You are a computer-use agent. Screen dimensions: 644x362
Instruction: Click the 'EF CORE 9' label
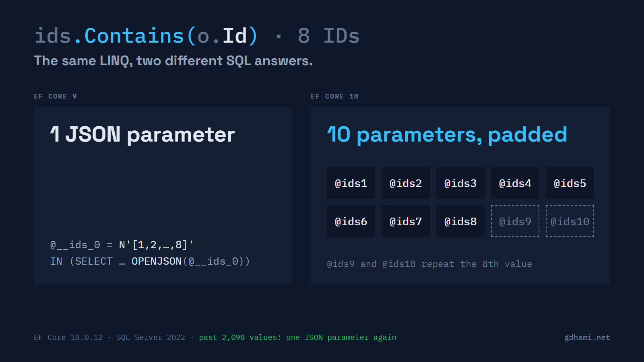(55, 96)
